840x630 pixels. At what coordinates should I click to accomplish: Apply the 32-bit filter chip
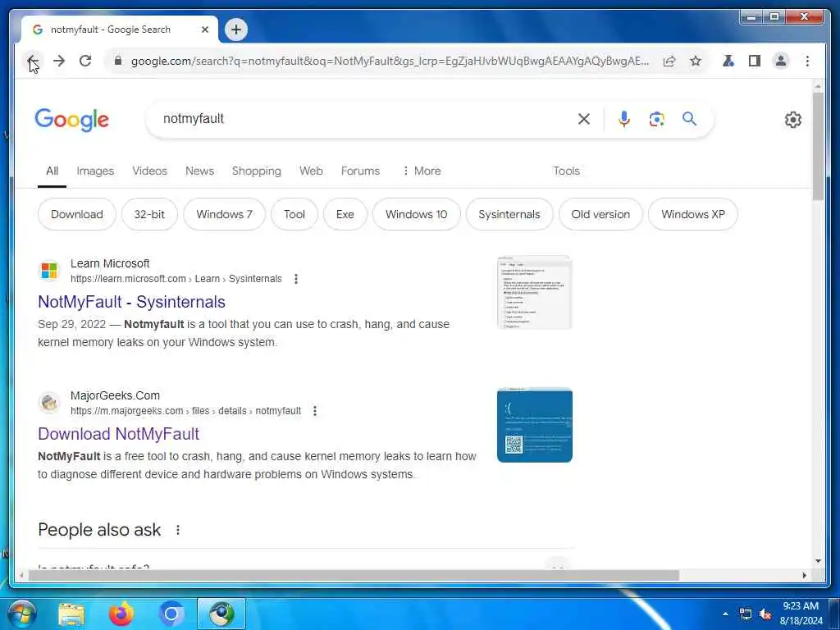pyautogui.click(x=149, y=214)
